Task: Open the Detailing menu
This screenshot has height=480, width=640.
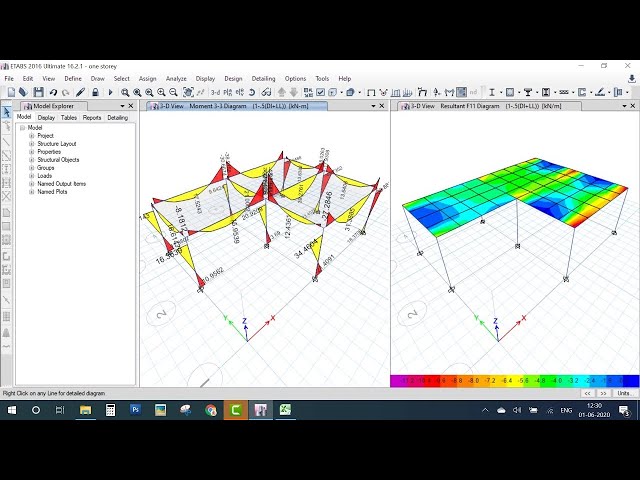Action: tap(263, 78)
